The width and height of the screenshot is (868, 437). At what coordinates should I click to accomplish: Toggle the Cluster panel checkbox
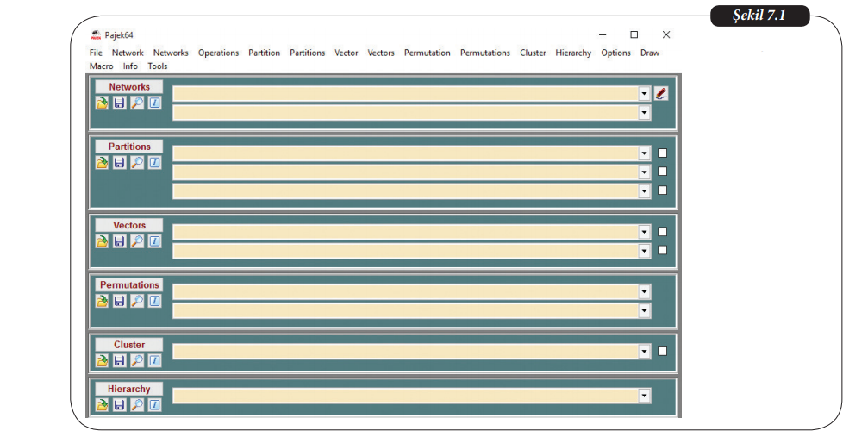point(662,351)
